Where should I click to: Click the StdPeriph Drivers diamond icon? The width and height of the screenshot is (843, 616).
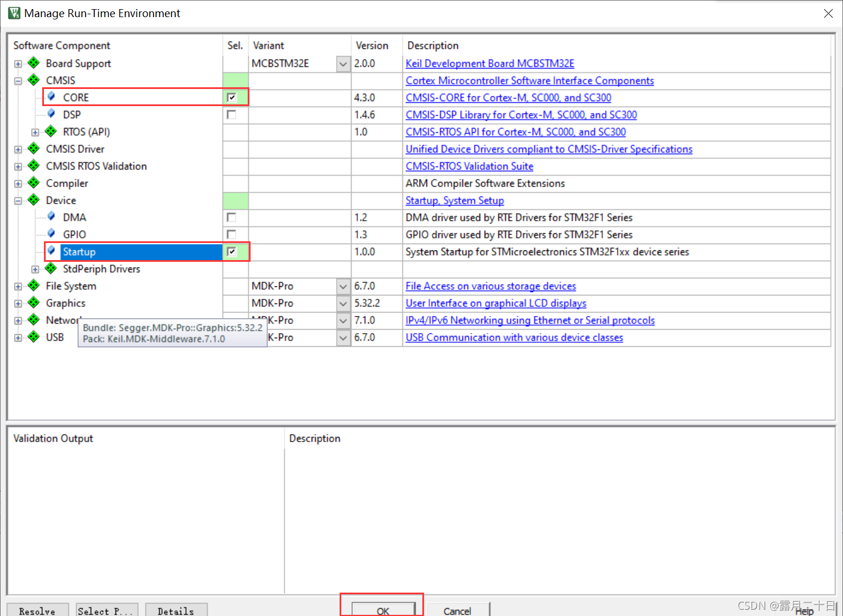51,268
